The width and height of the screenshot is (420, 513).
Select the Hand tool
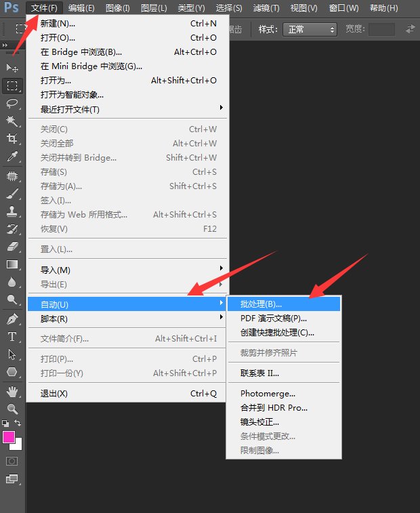[x=12, y=392]
